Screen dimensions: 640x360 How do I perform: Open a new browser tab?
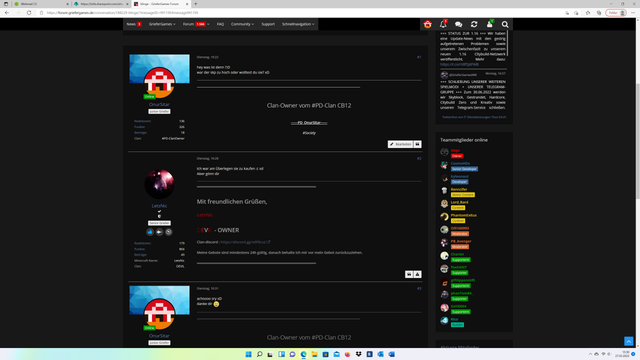point(196,4)
